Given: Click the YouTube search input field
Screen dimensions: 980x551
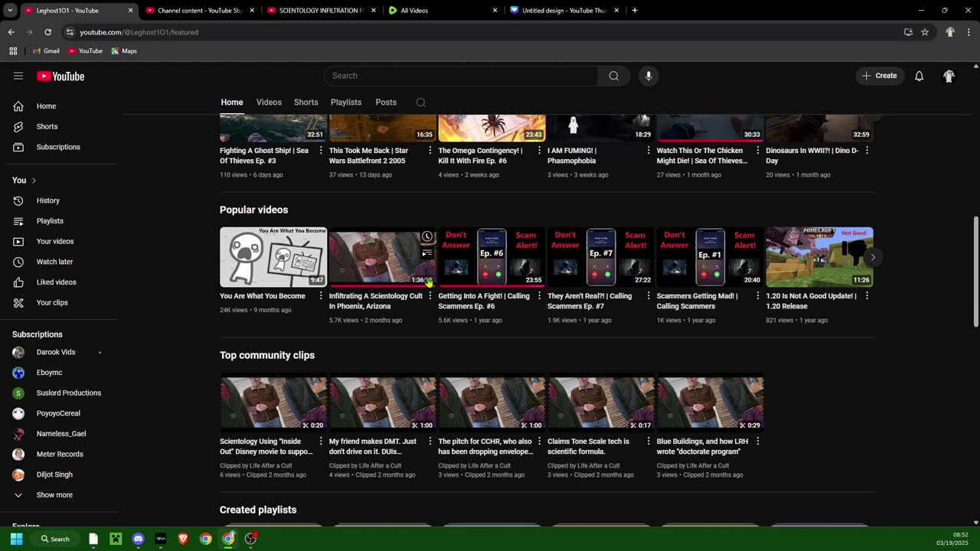Looking at the screenshot, I should [x=461, y=76].
